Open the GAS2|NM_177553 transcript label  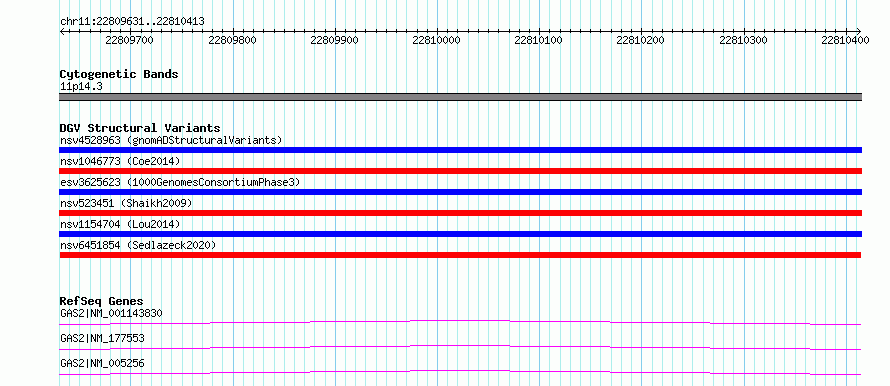tap(102, 338)
